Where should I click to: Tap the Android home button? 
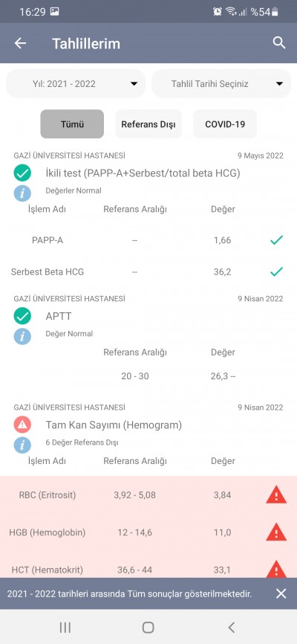tap(148, 627)
